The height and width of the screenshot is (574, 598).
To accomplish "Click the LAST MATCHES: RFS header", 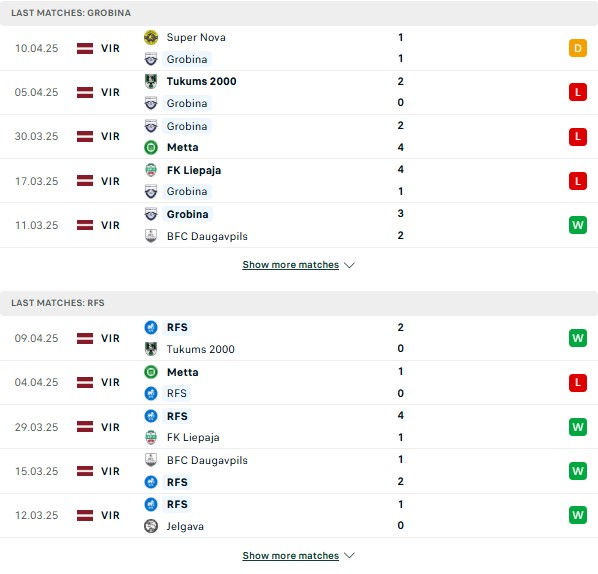I will click(58, 303).
